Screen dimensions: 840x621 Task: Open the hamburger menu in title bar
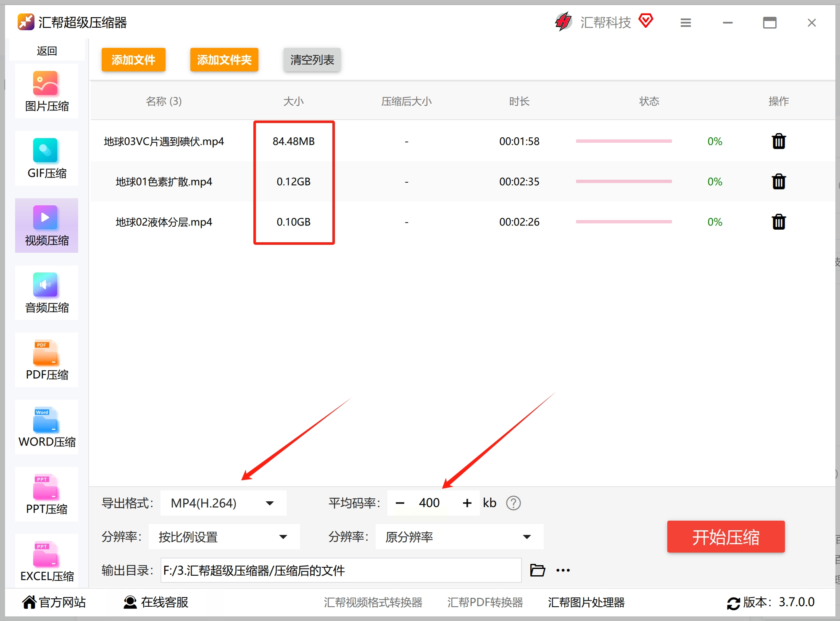[x=685, y=23]
